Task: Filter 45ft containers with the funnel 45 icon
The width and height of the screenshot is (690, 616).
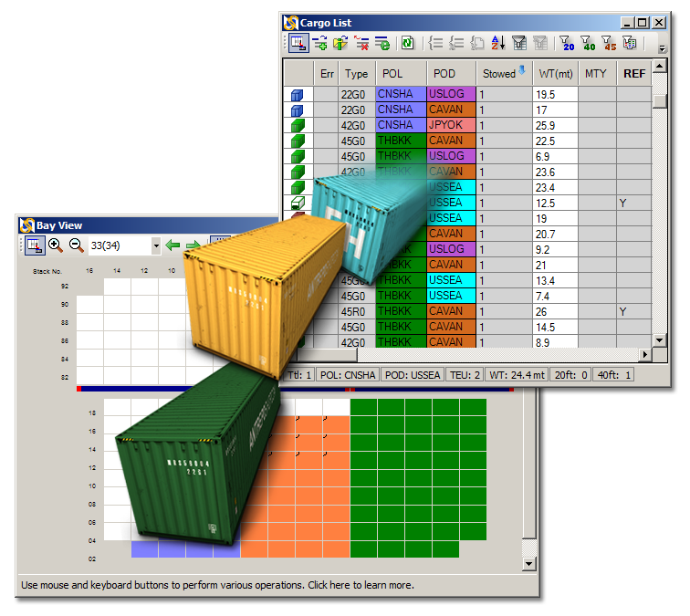Action: point(609,43)
